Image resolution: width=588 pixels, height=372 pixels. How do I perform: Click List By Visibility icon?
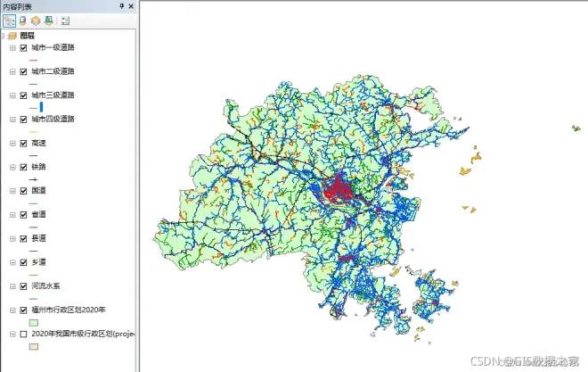click(x=35, y=21)
